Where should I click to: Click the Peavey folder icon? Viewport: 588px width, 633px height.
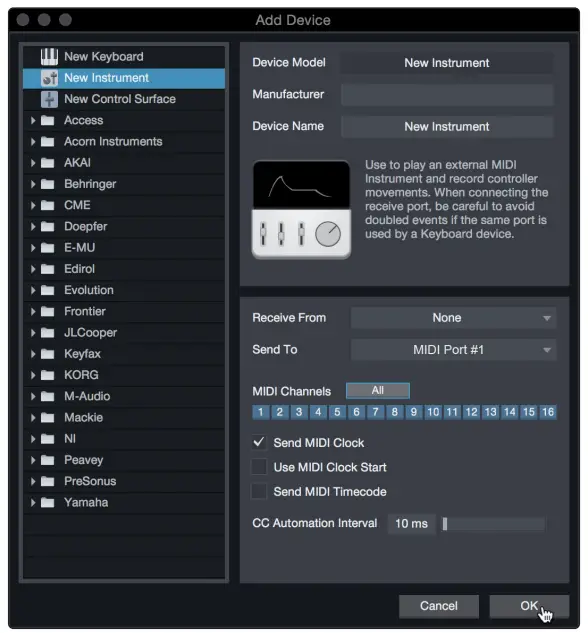[x=48, y=460]
